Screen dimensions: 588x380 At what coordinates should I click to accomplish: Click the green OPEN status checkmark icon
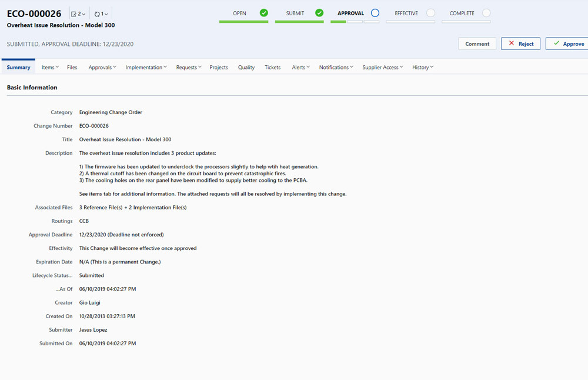click(x=263, y=12)
